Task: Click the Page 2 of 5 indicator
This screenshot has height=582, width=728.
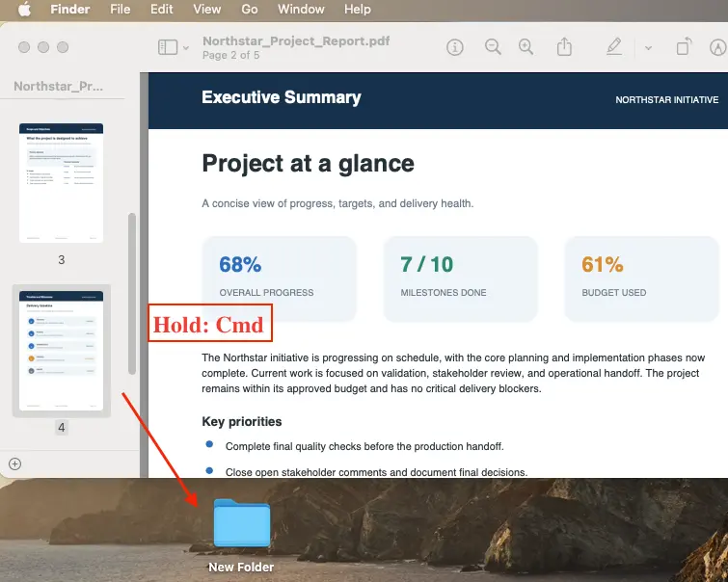Action: pyautogui.click(x=230, y=55)
